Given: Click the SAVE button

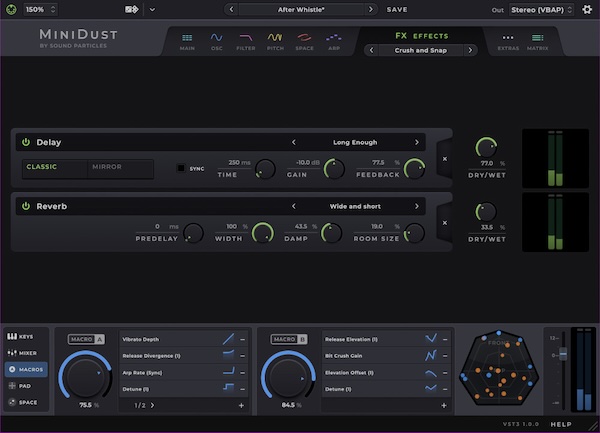Looking at the screenshot, I should pyautogui.click(x=397, y=10).
